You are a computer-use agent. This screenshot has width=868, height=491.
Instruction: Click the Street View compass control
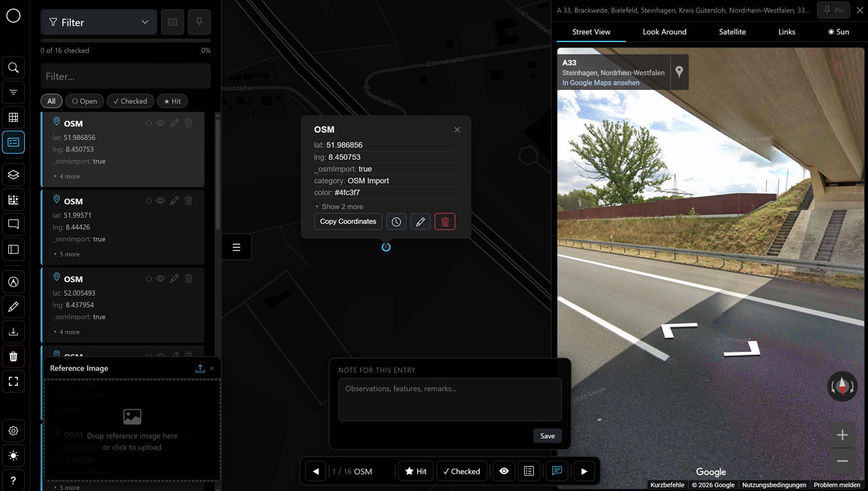click(x=842, y=386)
